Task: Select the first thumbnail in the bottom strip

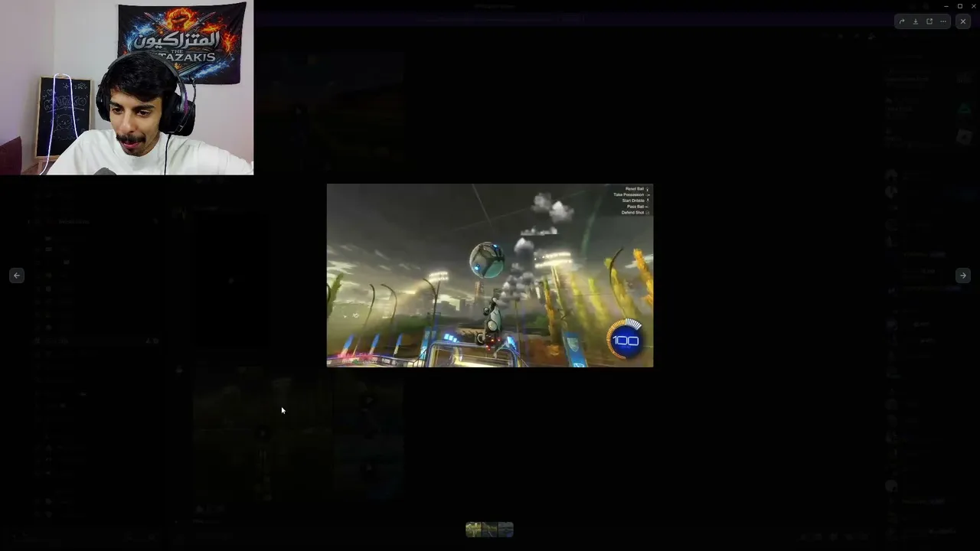Action: tap(474, 529)
